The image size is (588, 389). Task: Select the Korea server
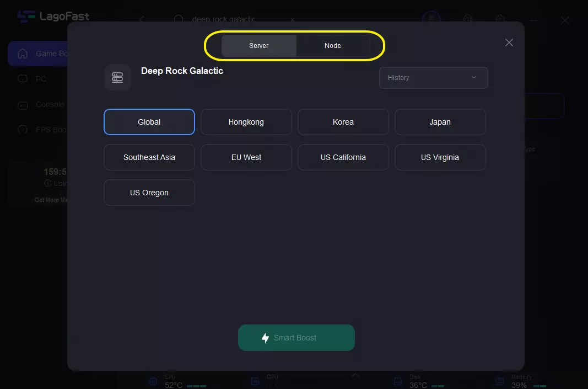click(343, 122)
